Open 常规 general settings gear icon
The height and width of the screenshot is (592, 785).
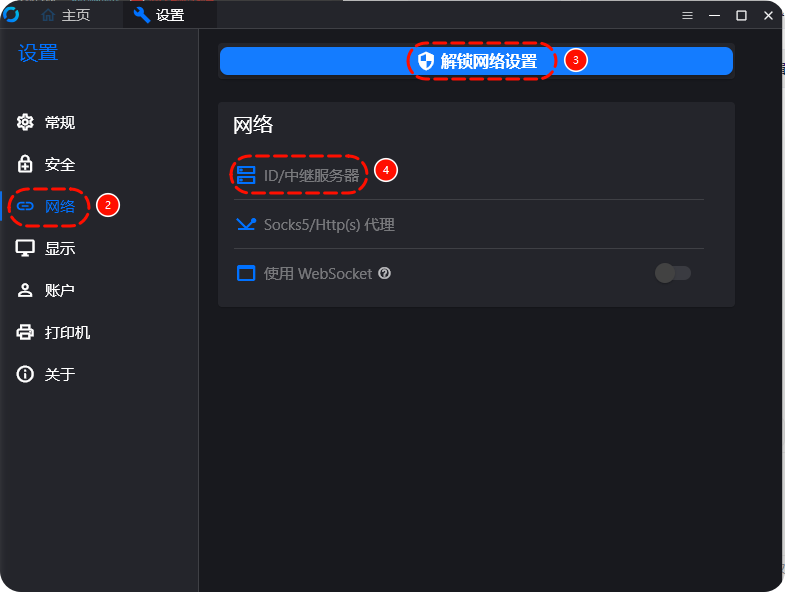click(x=25, y=122)
